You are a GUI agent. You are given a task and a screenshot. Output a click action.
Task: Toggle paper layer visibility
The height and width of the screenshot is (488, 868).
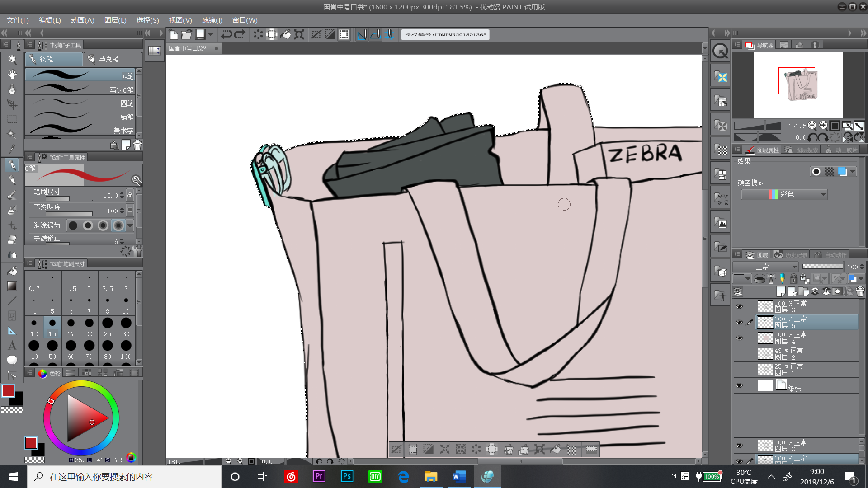[x=739, y=385]
